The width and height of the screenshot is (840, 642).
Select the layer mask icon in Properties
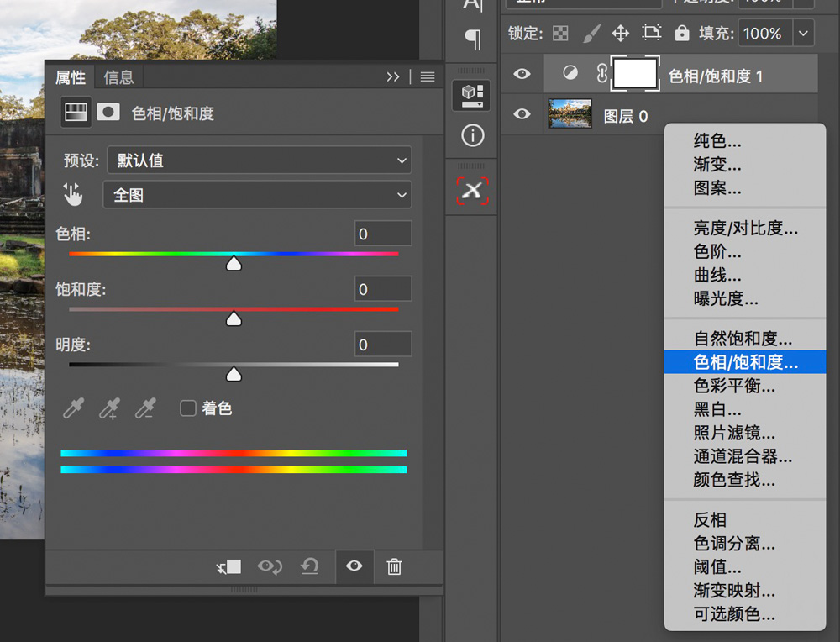(108, 113)
